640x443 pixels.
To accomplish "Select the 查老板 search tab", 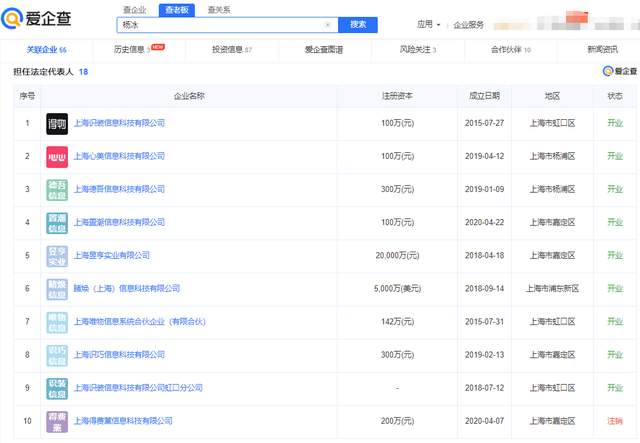I will click(x=177, y=10).
